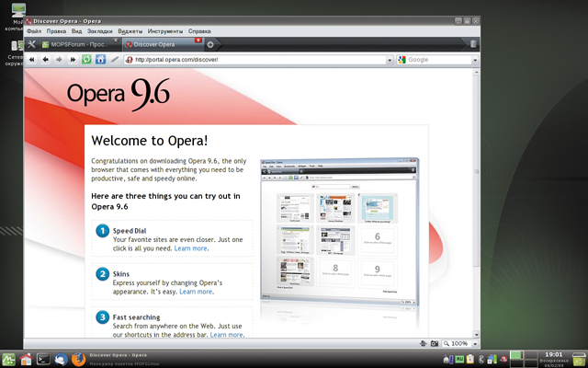This screenshot has width=588, height=368.
Task: Open the Правка menu
Action: (x=56, y=31)
